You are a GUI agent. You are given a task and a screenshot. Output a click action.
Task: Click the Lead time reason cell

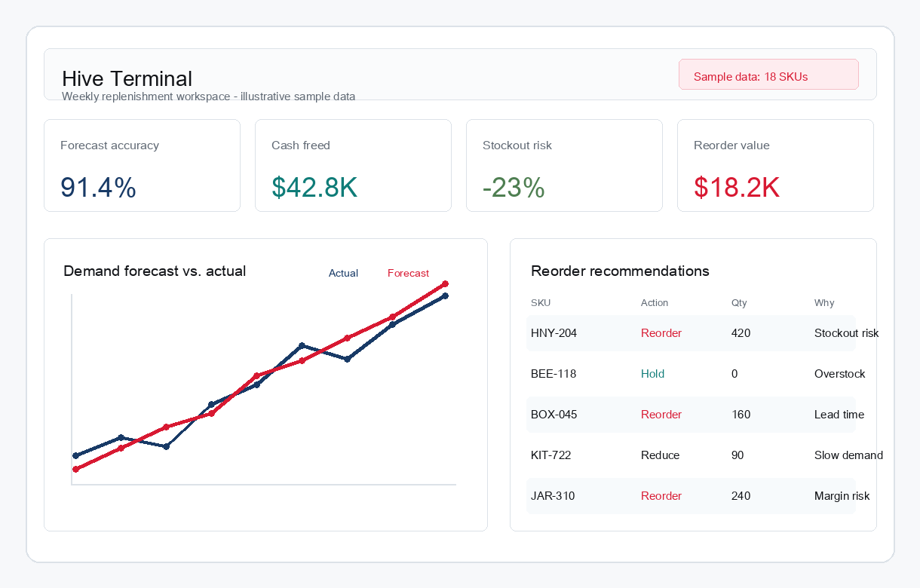[x=839, y=415]
